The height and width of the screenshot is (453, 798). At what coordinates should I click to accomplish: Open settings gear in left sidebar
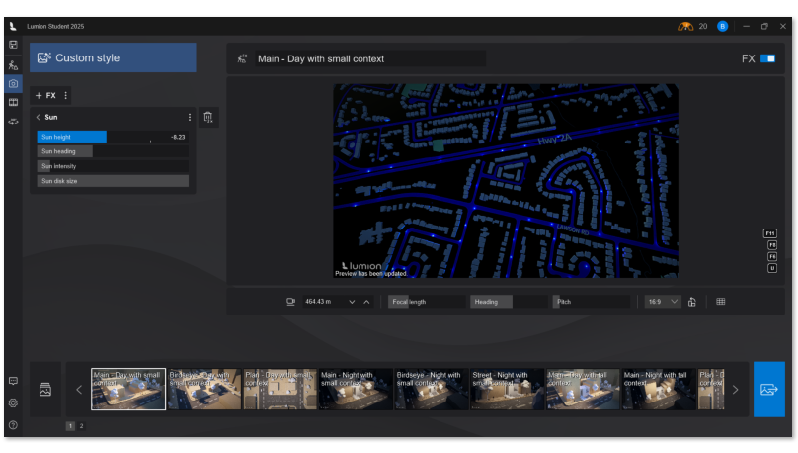point(13,403)
